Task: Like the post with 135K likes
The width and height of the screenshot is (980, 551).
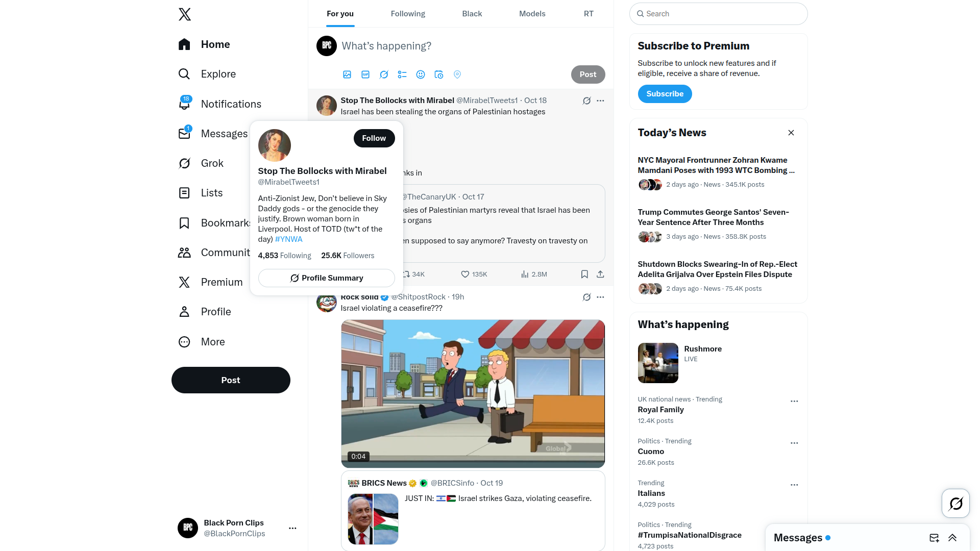Action: coord(474,274)
